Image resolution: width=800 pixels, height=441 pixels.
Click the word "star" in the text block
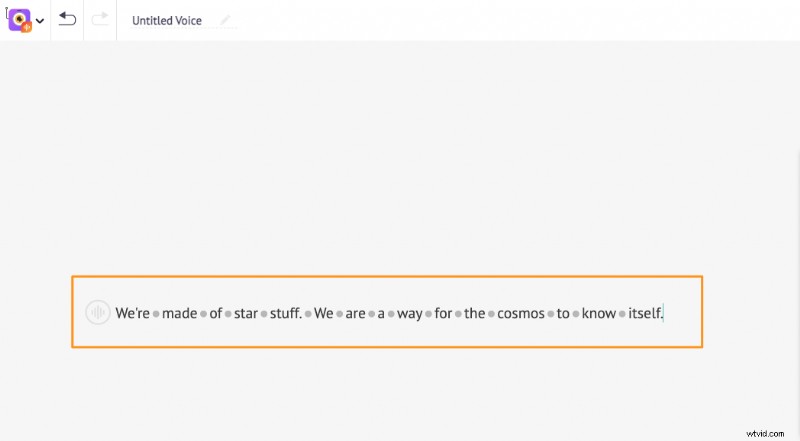(246, 313)
